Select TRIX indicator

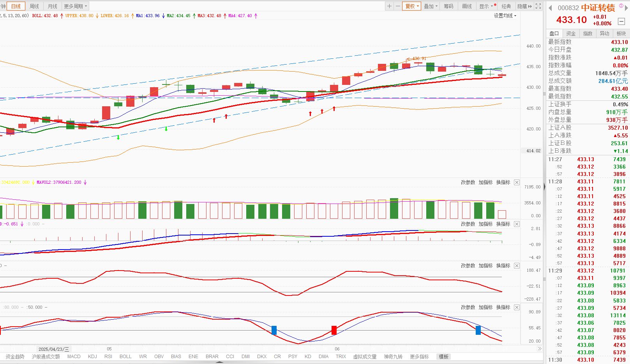341,357
